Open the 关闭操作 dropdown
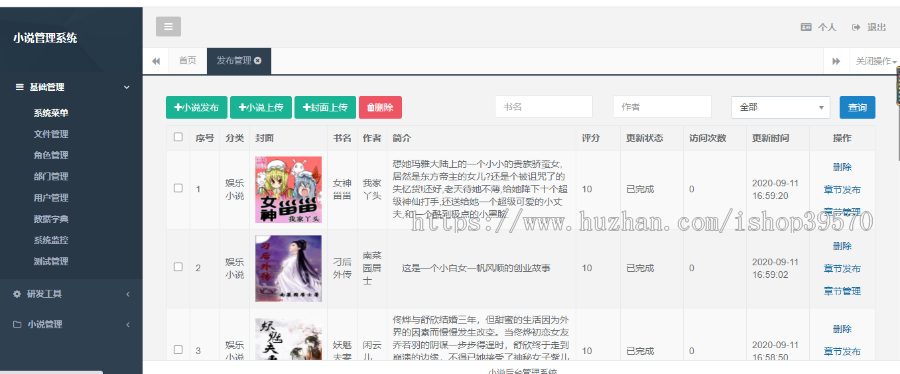This screenshot has width=900, height=374. coord(875,61)
